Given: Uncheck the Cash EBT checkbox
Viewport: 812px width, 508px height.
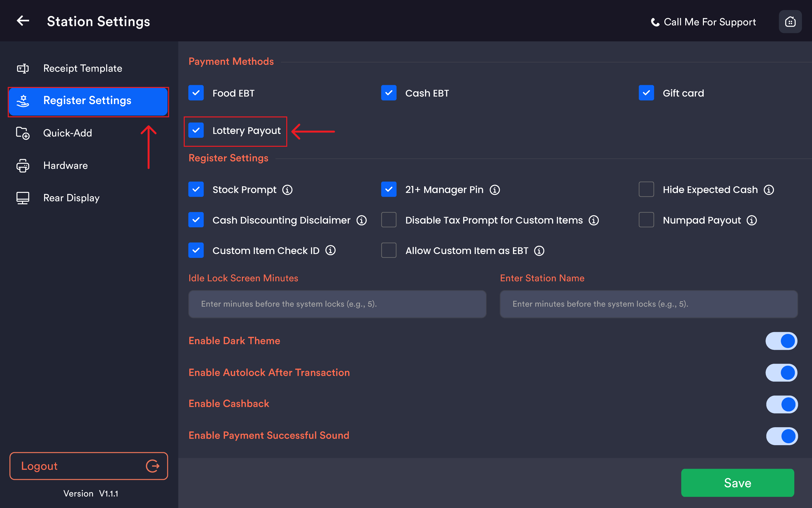Looking at the screenshot, I should [x=389, y=93].
